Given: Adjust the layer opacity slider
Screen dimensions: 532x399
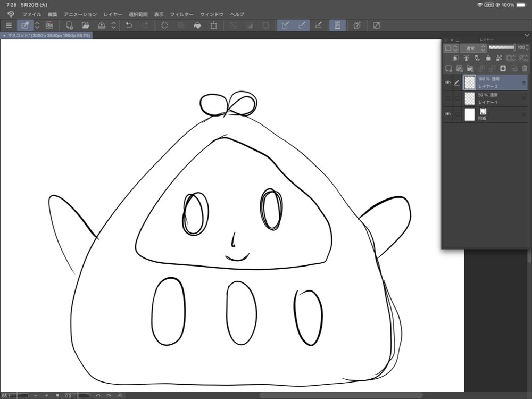Looking at the screenshot, I should [502, 47].
